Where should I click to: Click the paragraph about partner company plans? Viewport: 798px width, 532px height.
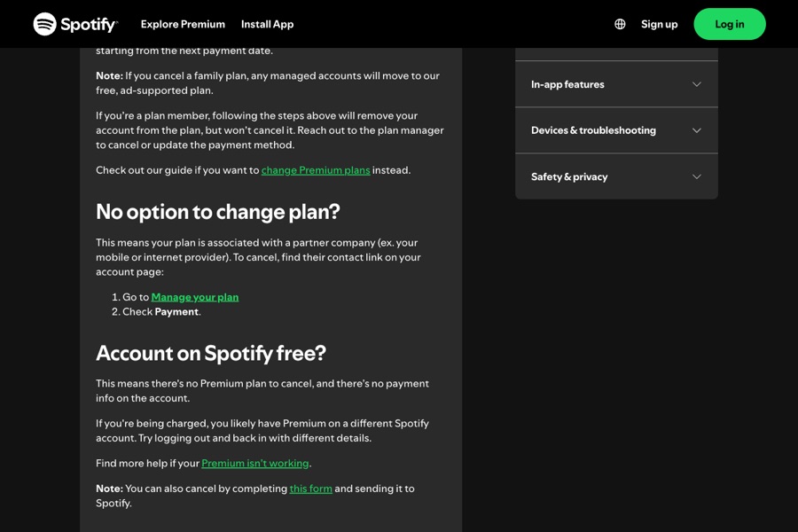tap(258, 257)
